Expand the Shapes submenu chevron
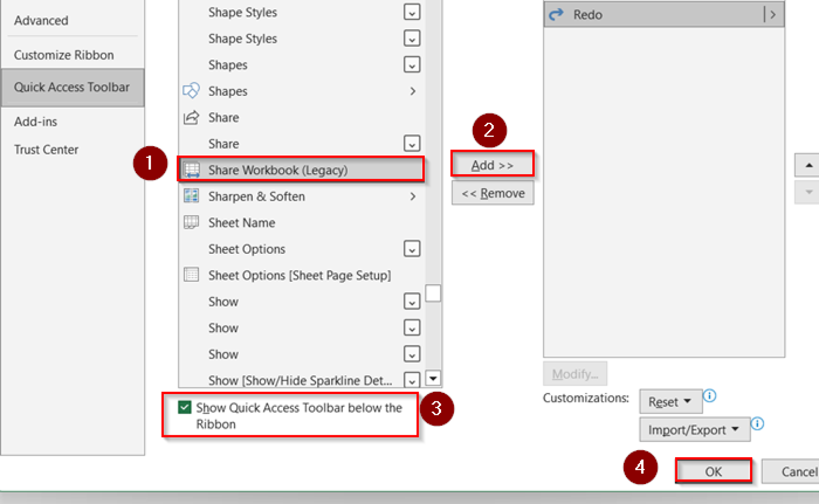The image size is (819, 504). pos(413,91)
